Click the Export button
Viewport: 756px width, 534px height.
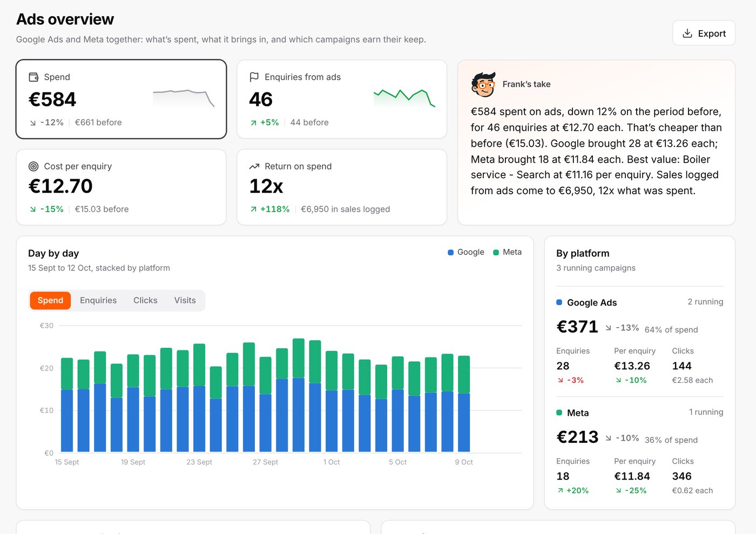[704, 33]
